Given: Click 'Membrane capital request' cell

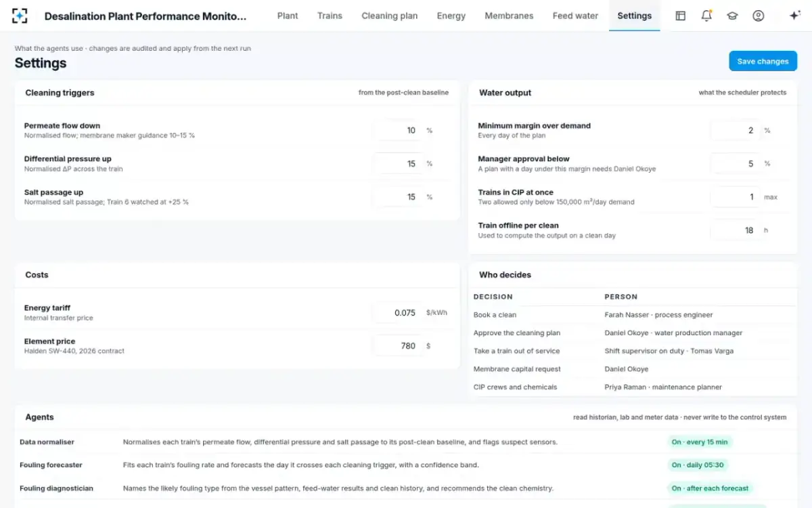Looking at the screenshot, I should 517,369.
